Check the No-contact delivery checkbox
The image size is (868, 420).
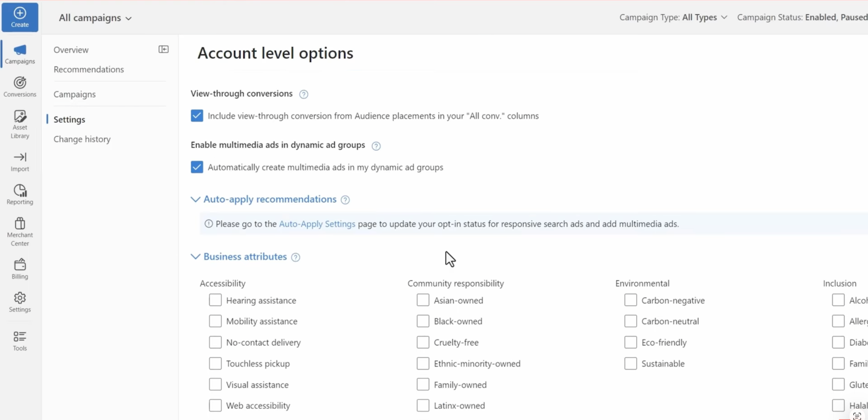pyautogui.click(x=215, y=342)
